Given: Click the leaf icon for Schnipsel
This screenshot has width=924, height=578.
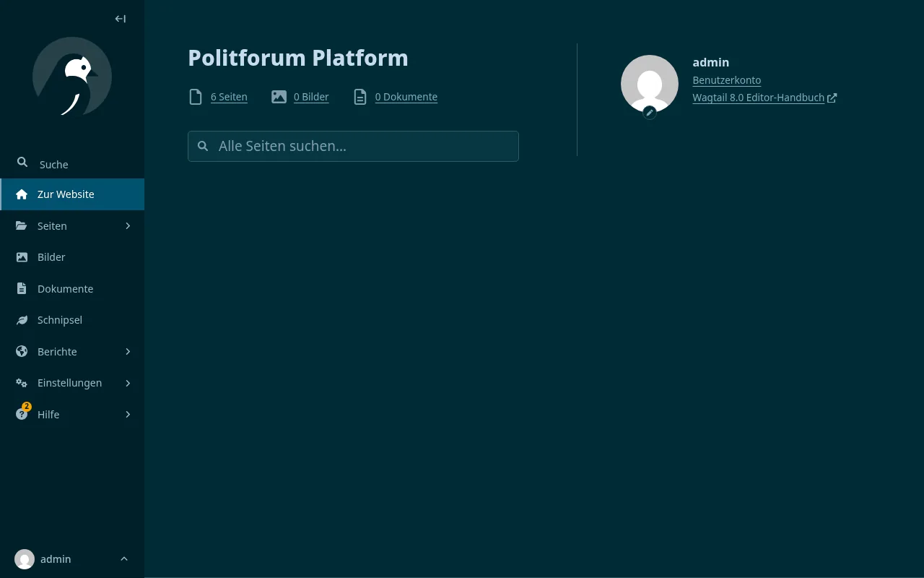Looking at the screenshot, I should (x=22, y=320).
